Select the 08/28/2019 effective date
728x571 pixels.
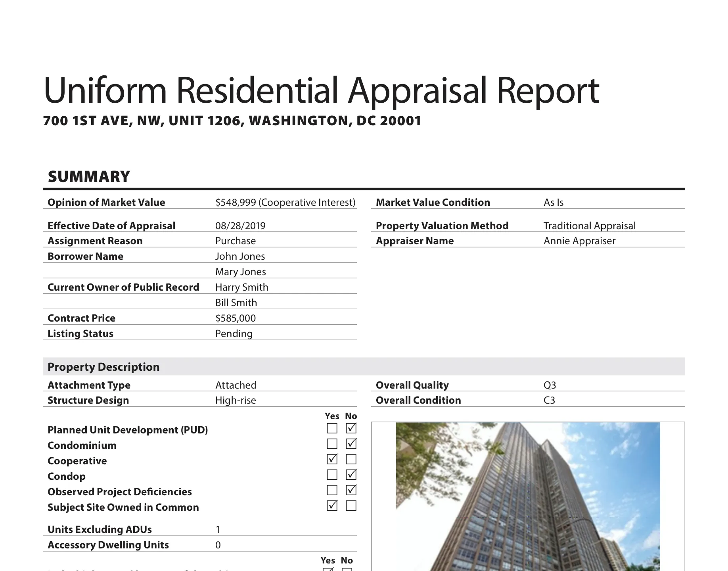tap(240, 226)
